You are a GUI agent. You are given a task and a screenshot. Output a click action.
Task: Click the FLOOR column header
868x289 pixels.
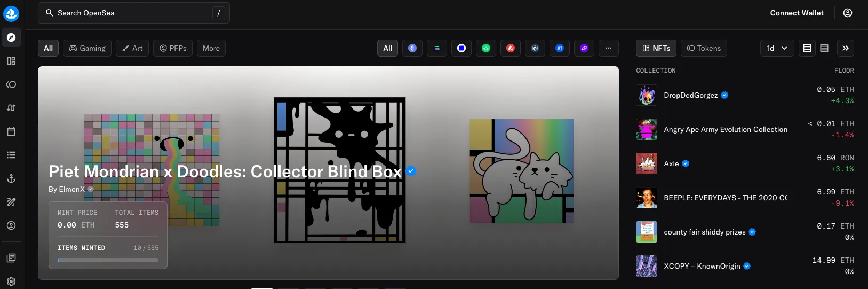[844, 71]
